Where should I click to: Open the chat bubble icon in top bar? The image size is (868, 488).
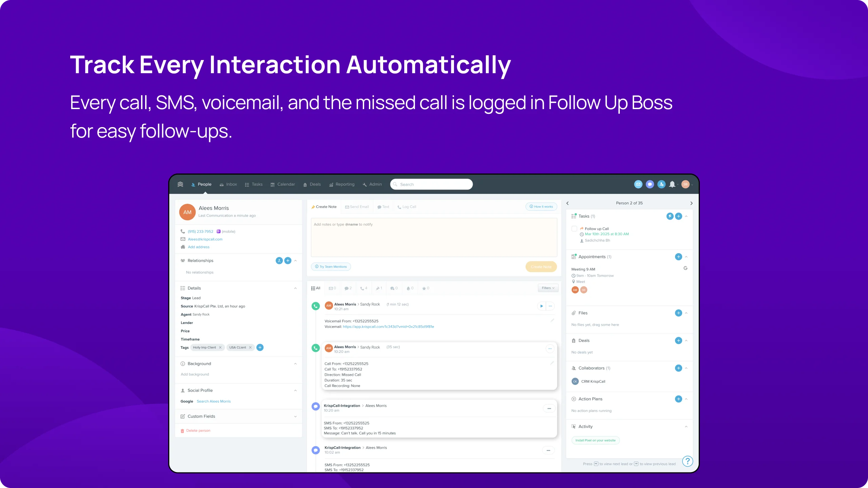pyautogui.click(x=650, y=184)
